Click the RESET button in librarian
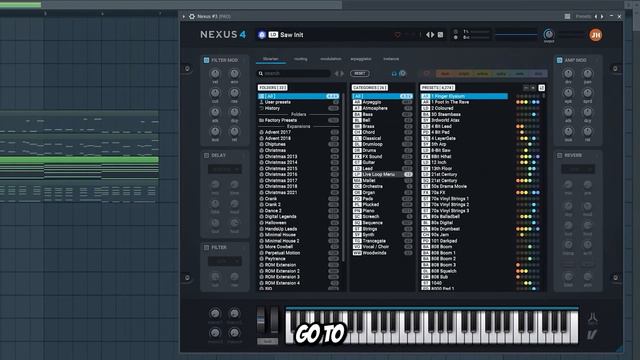This screenshot has height=360, width=640. [360, 73]
